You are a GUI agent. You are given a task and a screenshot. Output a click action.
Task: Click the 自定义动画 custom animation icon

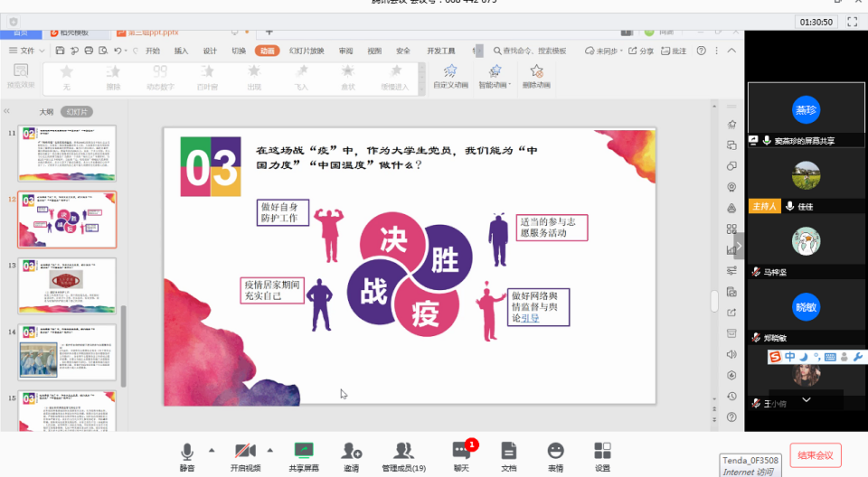coord(450,71)
